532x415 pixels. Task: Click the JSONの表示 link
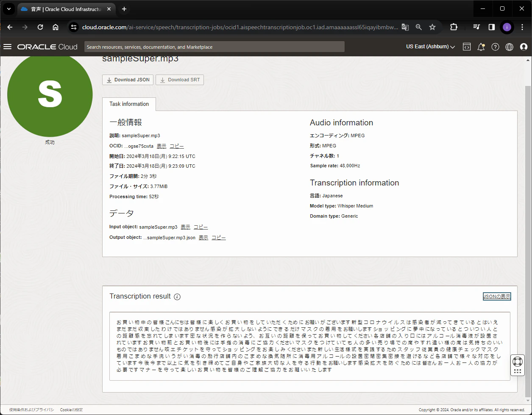[x=497, y=296]
